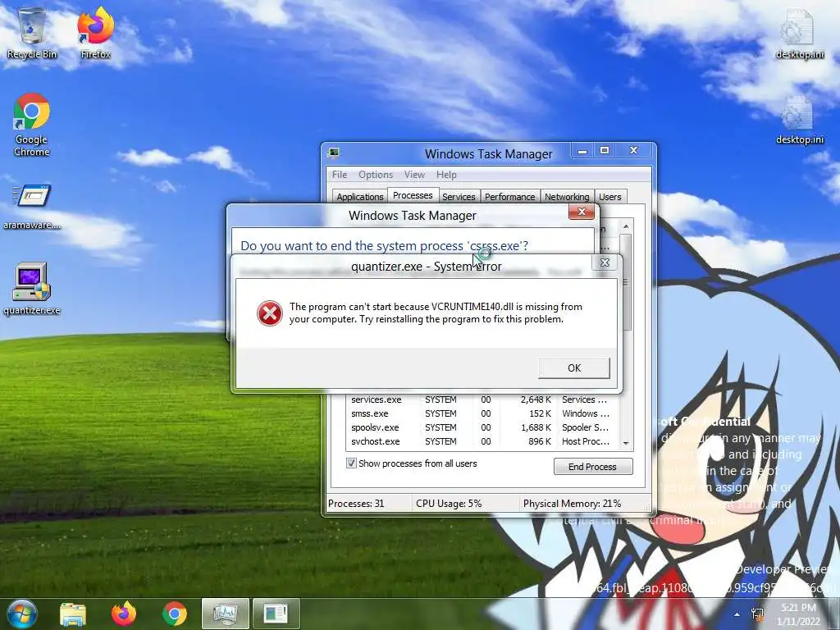Open the File menu in Task Manager
This screenshot has height=630, width=840.
point(339,175)
